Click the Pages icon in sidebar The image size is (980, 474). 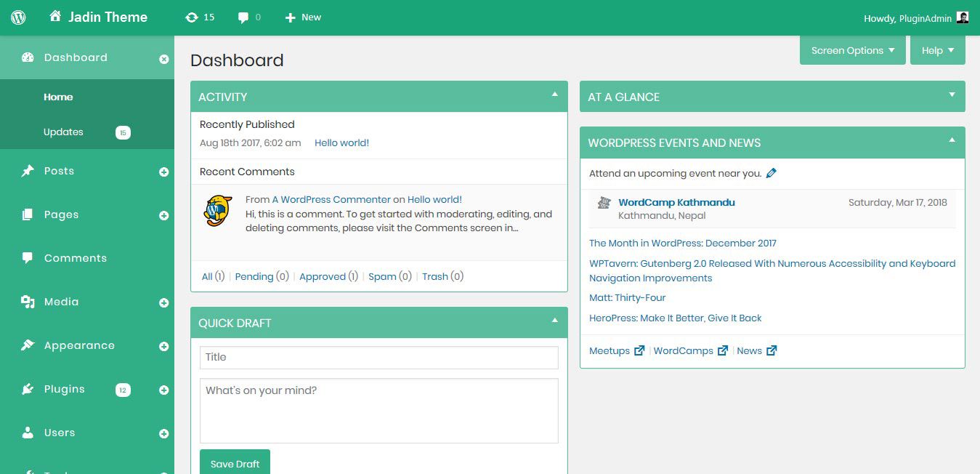coord(28,214)
